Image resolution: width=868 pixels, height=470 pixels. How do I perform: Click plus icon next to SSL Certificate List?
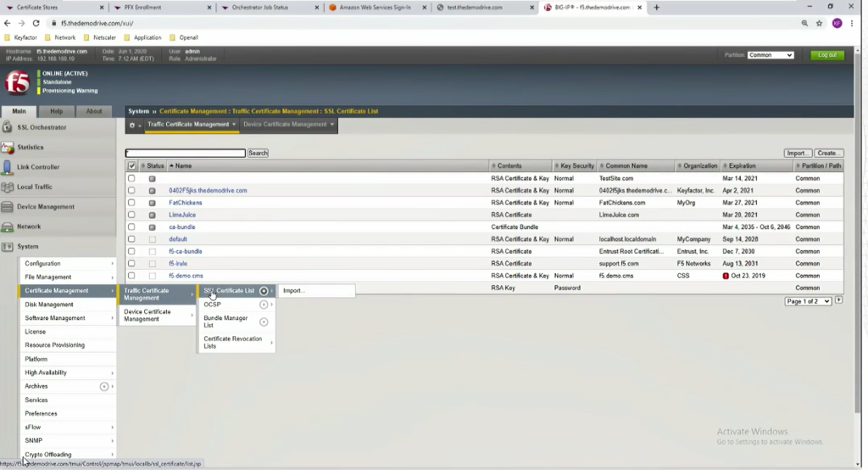click(264, 291)
